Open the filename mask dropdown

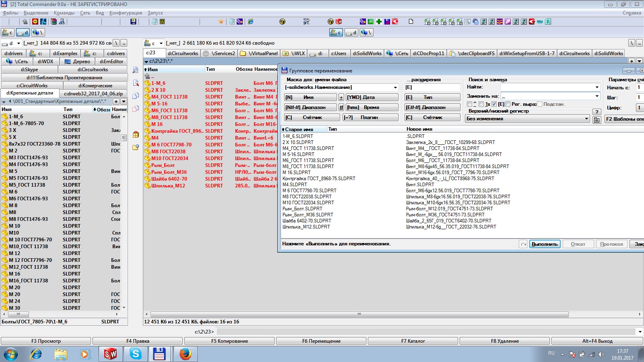pos(395,87)
